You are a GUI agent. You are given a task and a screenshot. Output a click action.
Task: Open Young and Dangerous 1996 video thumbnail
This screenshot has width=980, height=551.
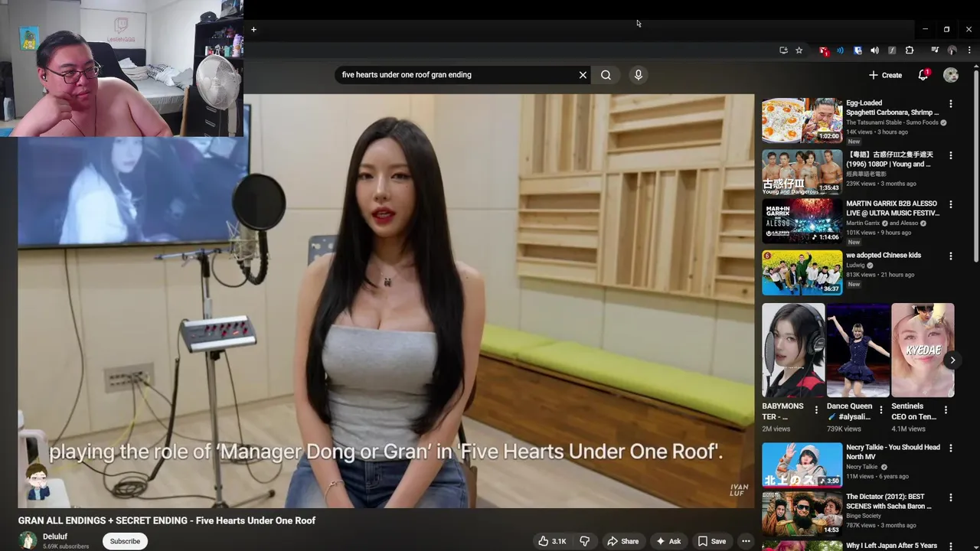(x=802, y=171)
